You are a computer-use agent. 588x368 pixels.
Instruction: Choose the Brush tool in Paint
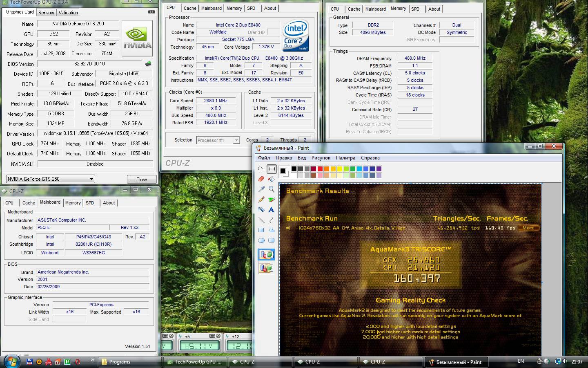click(272, 200)
